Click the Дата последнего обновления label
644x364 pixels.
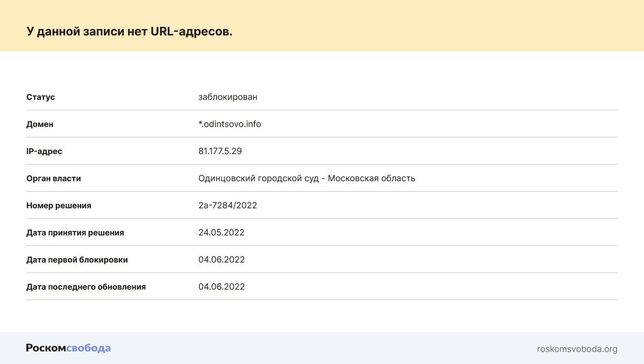click(x=86, y=287)
